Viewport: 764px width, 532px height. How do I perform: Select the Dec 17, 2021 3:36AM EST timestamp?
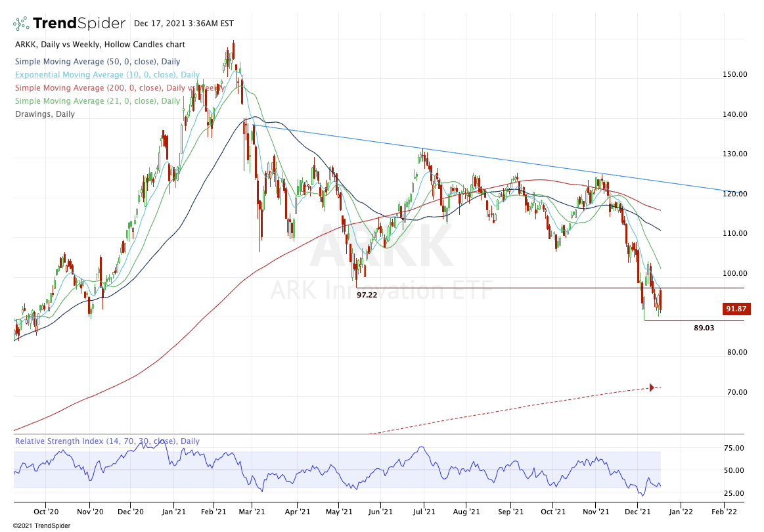pyautogui.click(x=184, y=24)
